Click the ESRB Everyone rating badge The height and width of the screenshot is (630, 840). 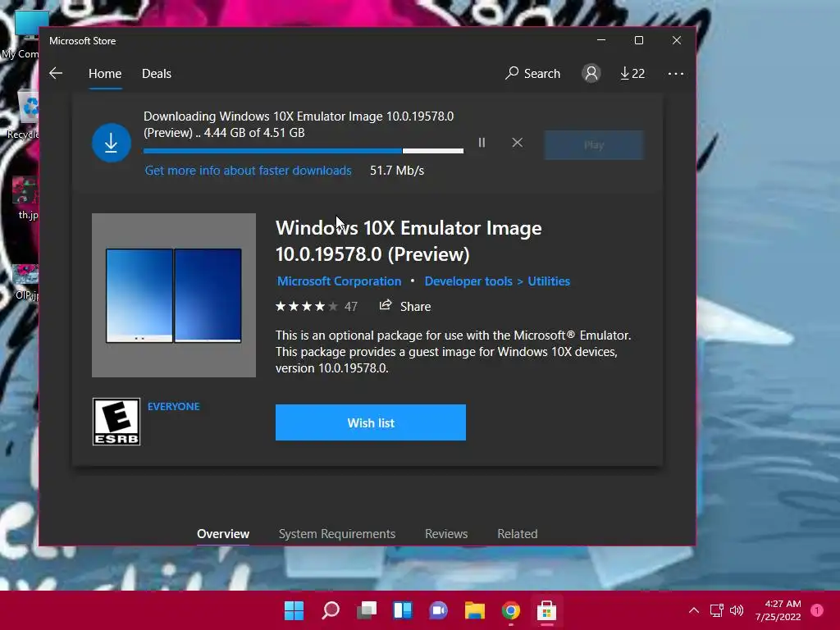(116, 422)
